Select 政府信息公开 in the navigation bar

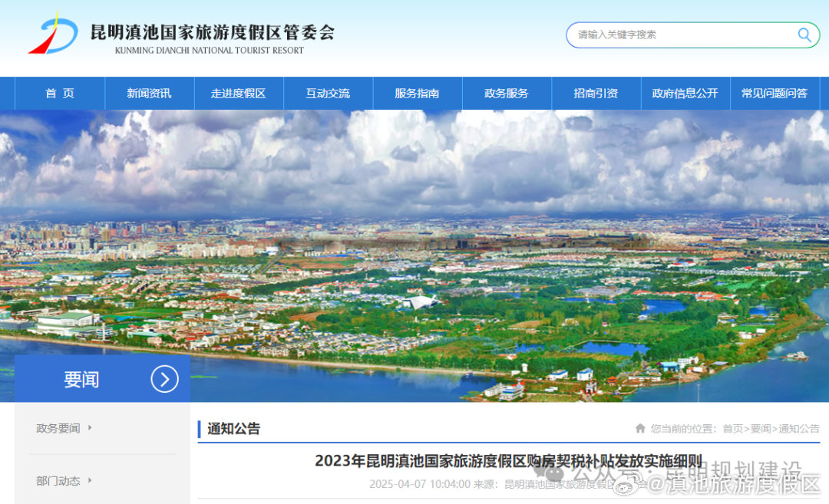(685, 94)
